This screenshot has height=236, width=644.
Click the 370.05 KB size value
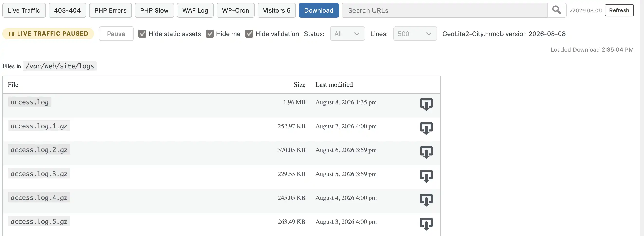(x=292, y=150)
